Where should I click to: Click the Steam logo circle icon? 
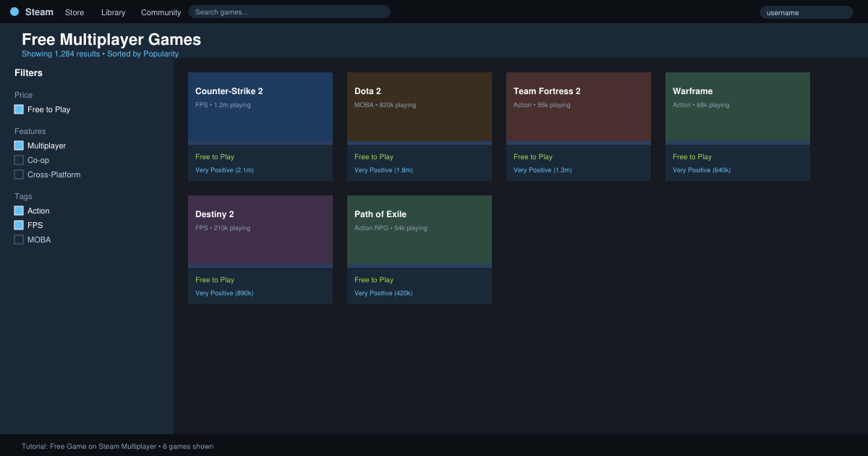click(x=14, y=12)
